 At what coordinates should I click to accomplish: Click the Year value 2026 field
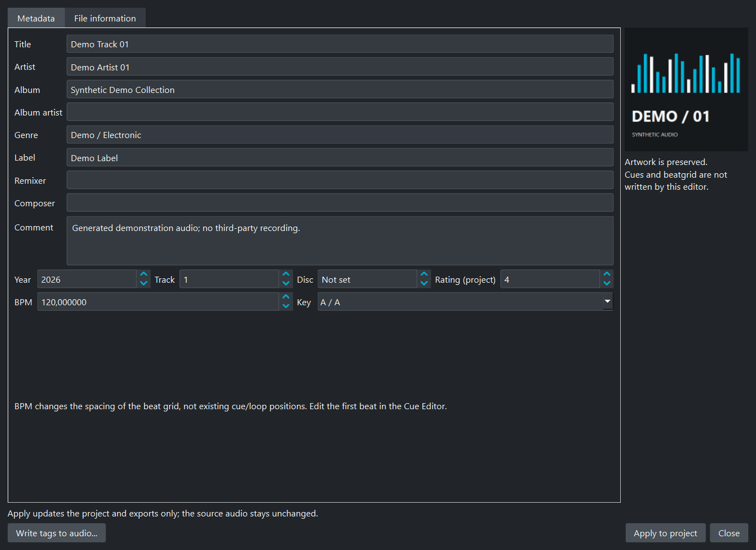pos(87,279)
